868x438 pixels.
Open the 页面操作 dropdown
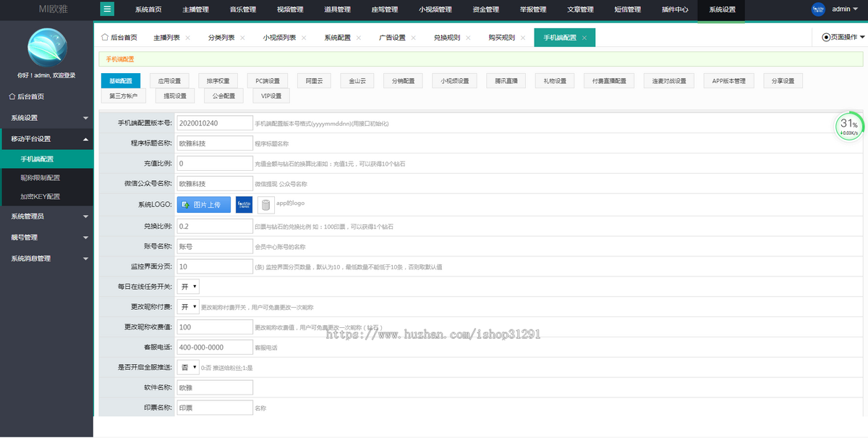pyautogui.click(x=843, y=37)
